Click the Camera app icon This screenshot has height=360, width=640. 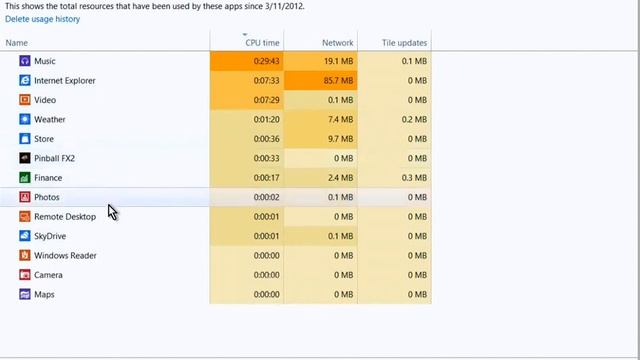click(25, 275)
